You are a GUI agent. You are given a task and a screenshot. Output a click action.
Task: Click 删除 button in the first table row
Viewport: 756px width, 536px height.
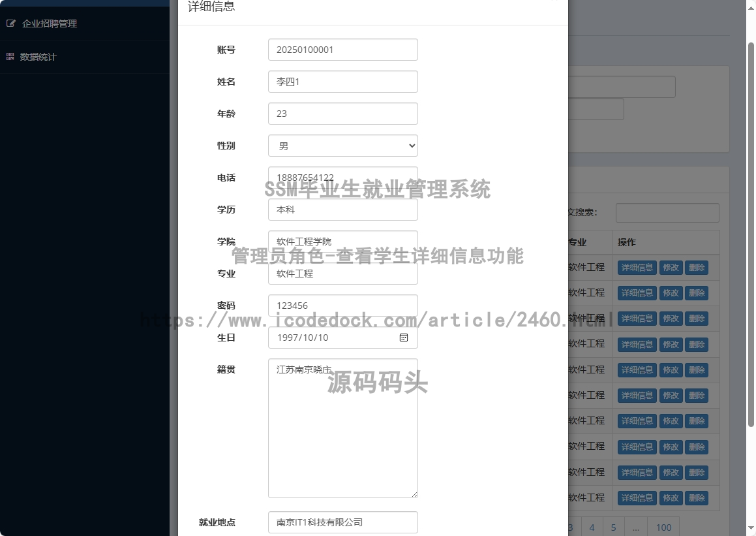point(697,268)
